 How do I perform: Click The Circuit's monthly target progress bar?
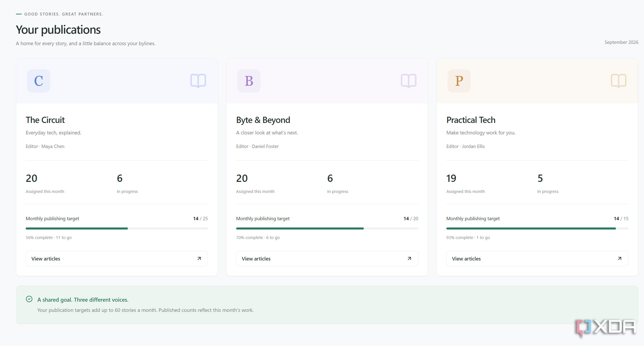[117, 228]
